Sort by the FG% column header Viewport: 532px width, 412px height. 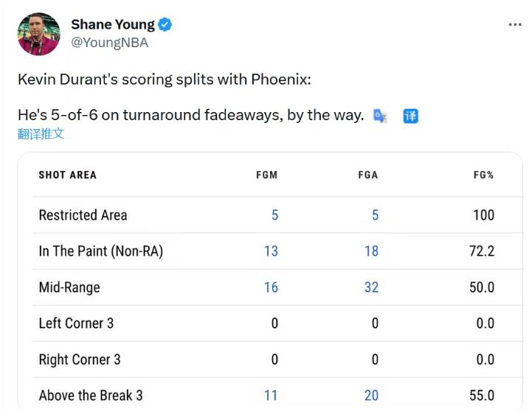click(484, 175)
